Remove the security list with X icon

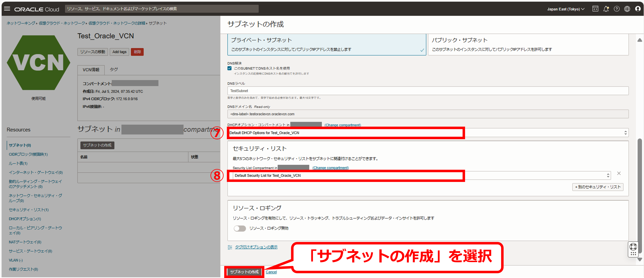point(619,173)
